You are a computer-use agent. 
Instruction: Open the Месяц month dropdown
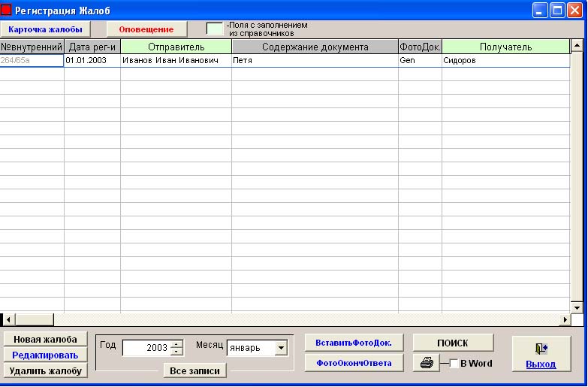pyautogui.click(x=281, y=348)
